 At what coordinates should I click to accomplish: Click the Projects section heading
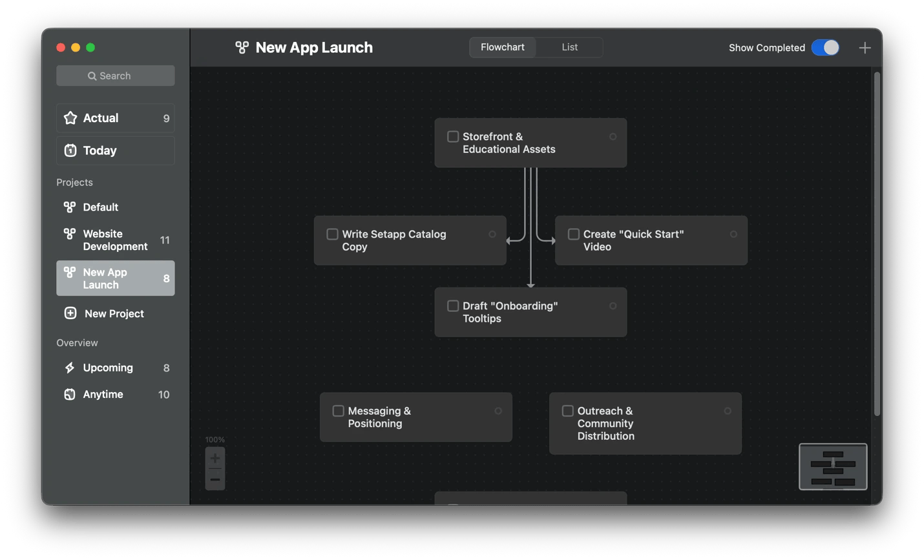74,182
